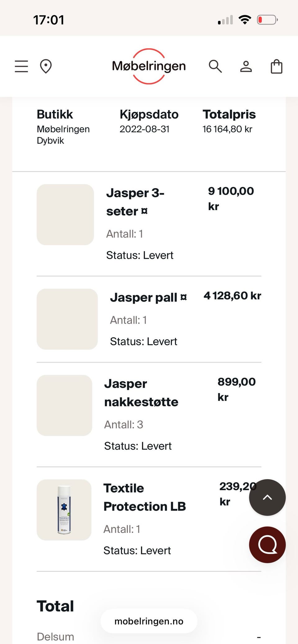Image resolution: width=298 pixels, height=644 pixels.
Task: Tap the Jasper pall placeholder image
Action: 67,319
